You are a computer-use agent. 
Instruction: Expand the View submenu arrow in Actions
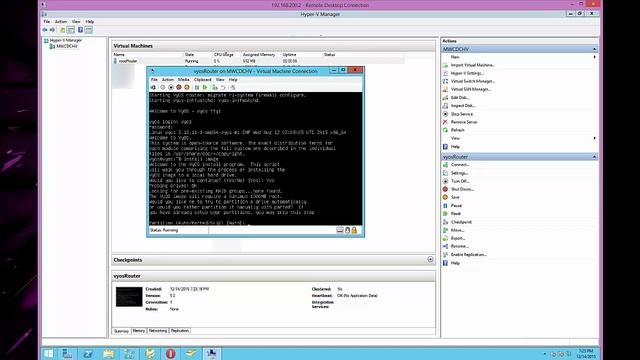tap(594, 138)
